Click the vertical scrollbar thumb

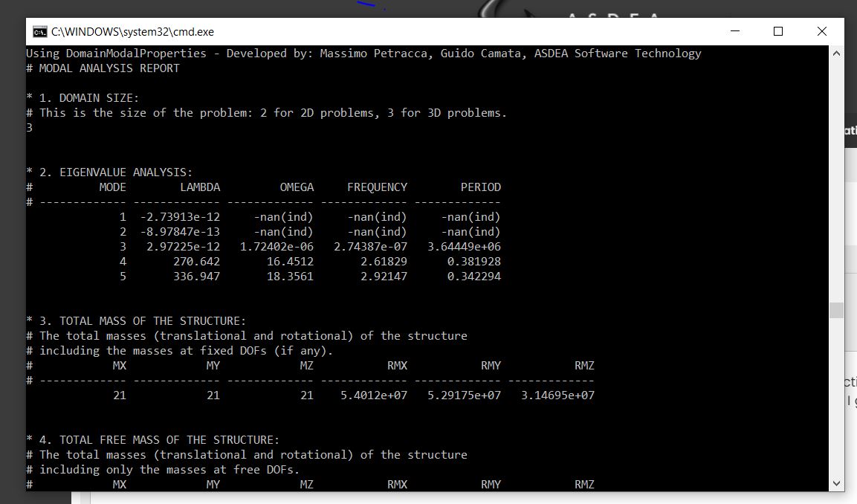tap(836, 310)
